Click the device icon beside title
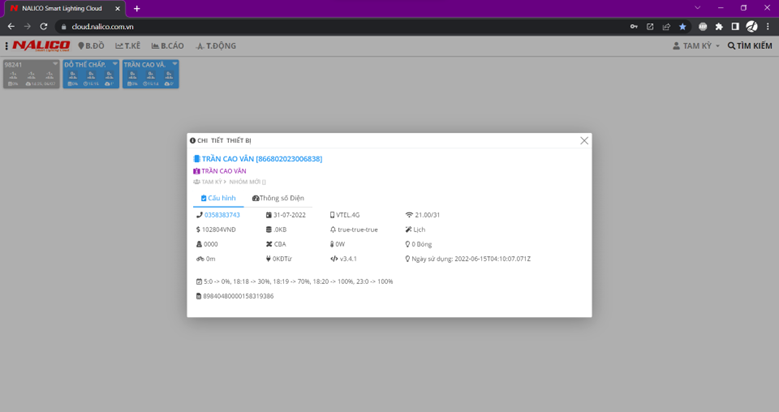This screenshot has height=412, width=779. (197, 159)
